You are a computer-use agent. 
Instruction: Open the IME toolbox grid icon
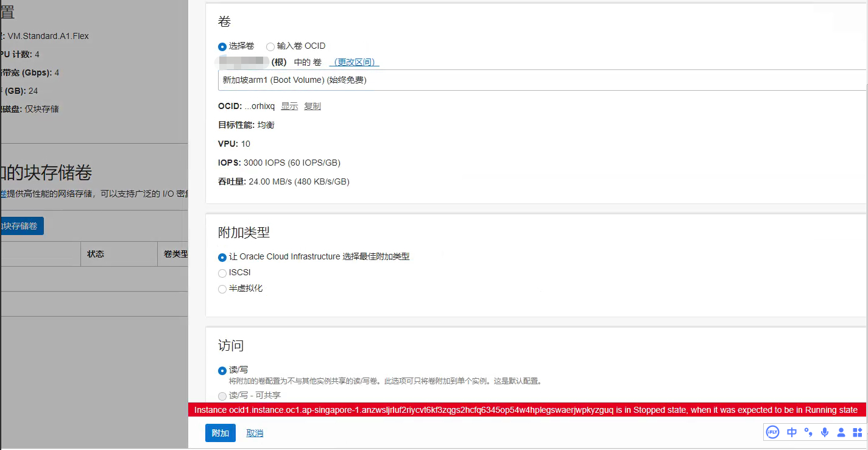click(858, 432)
